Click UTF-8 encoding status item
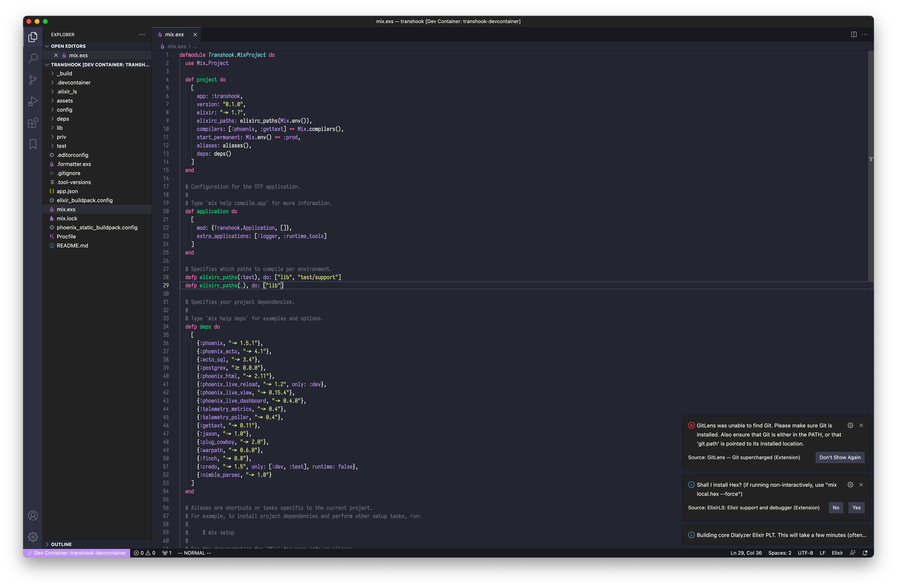Image resolution: width=897 pixels, height=588 pixels. [805, 553]
